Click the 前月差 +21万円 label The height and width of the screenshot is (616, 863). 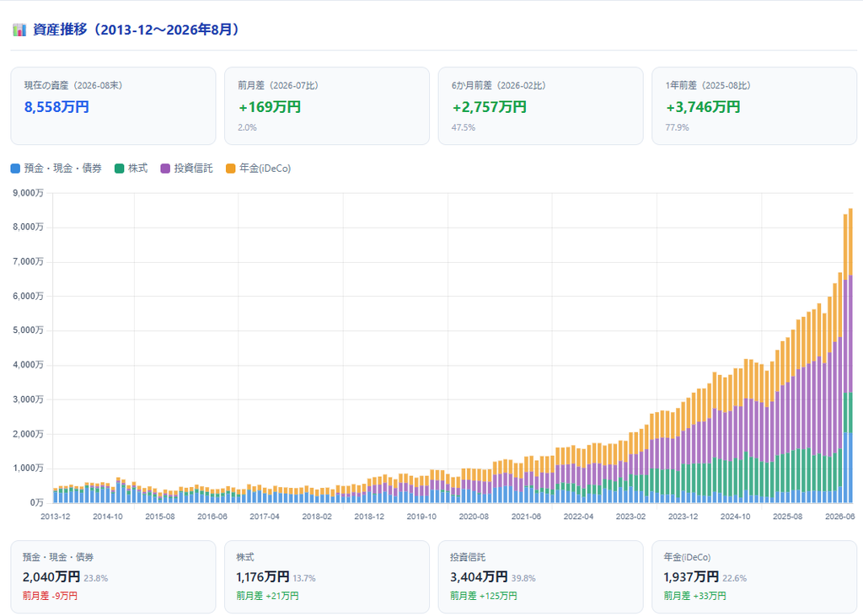tap(267, 596)
